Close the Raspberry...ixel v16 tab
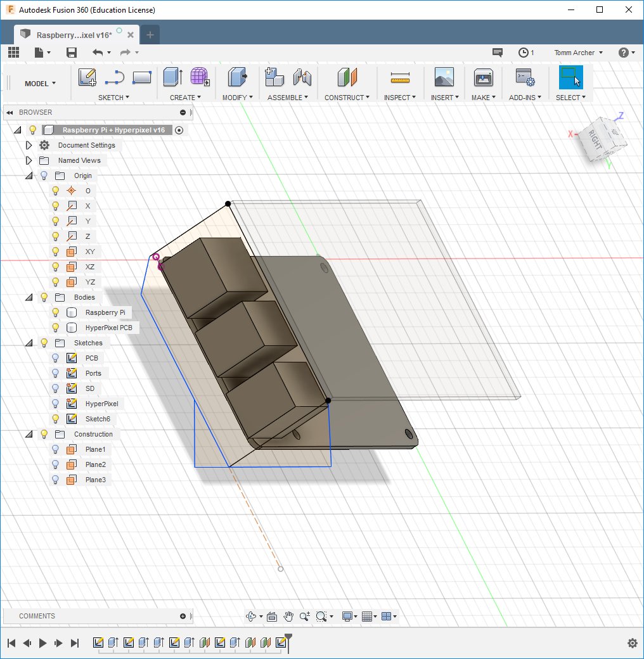This screenshot has height=659, width=644. point(131,35)
